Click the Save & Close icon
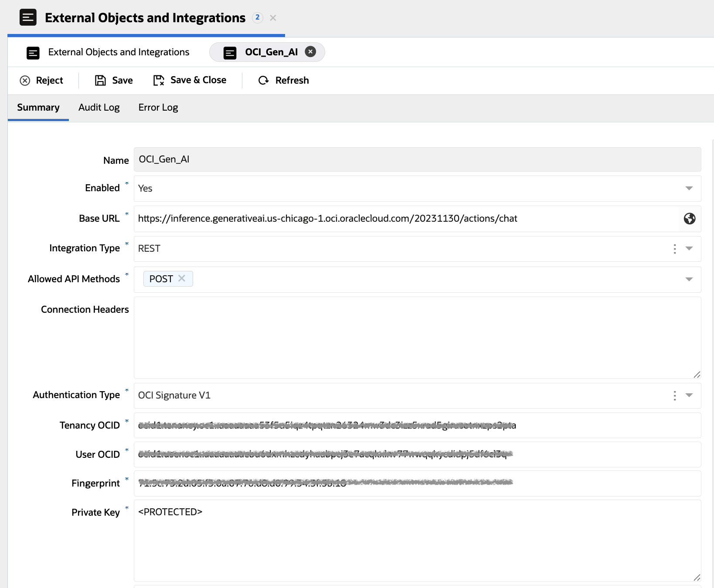Screen dimensions: 714x588 coord(159,81)
